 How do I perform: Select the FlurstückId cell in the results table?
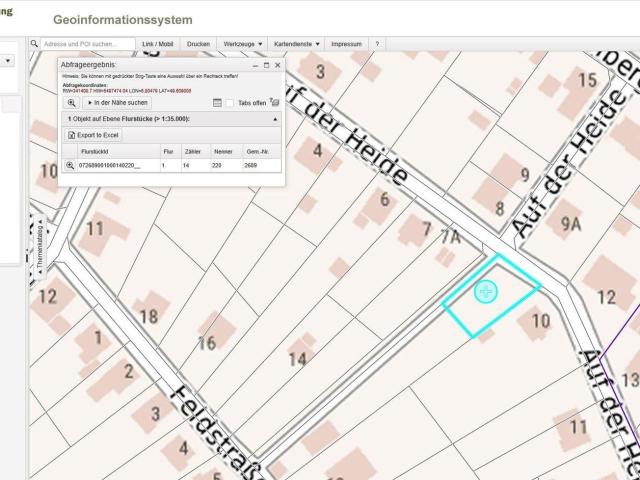click(x=109, y=165)
